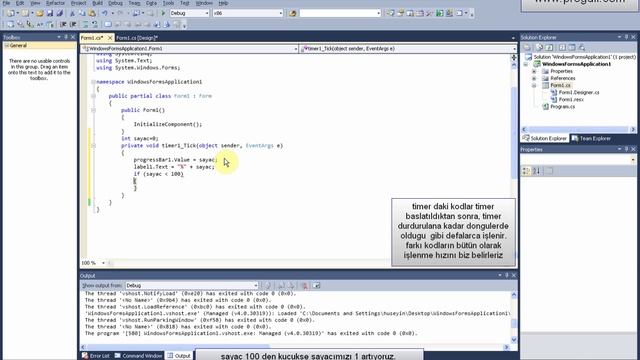Click the View Code icon in Solution Explorer

pos(562,48)
